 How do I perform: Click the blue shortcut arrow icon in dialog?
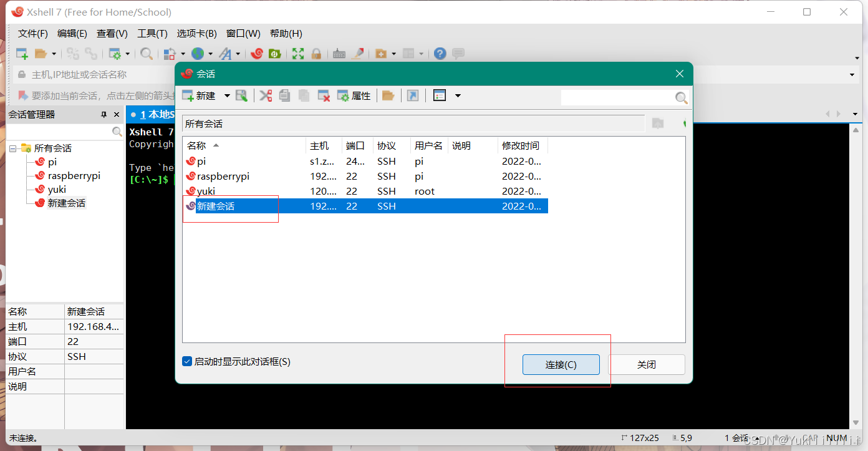413,95
